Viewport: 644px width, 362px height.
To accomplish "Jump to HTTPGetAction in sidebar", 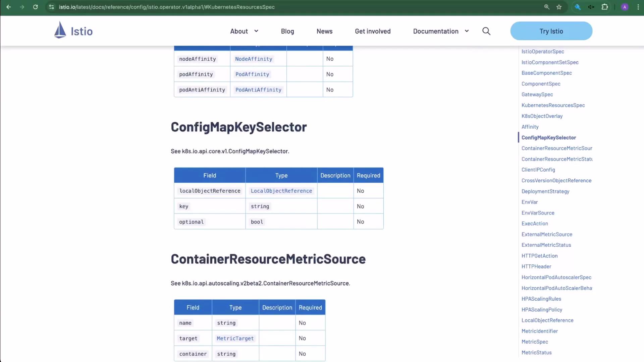I will coord(539,256).
